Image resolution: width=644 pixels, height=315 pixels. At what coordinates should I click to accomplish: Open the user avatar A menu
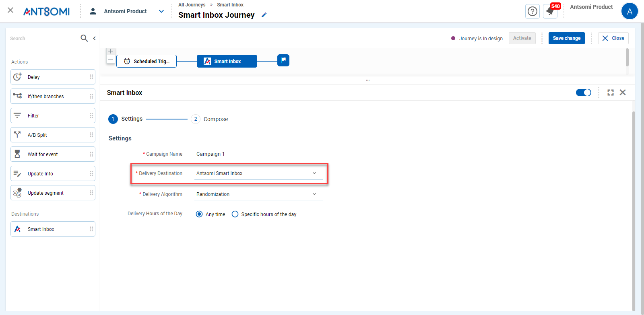click(630, 11)
